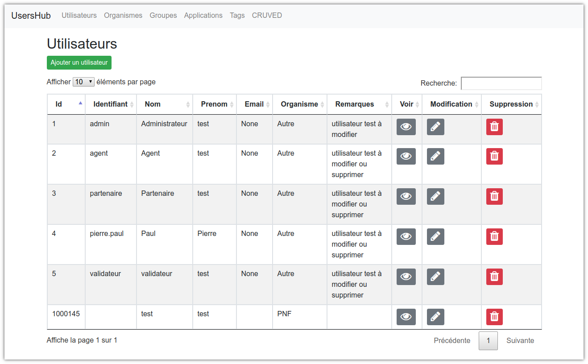Delete the partenaire user with trash icon
Viewport: 588px width, 364px height.
[x=494, y=197]
